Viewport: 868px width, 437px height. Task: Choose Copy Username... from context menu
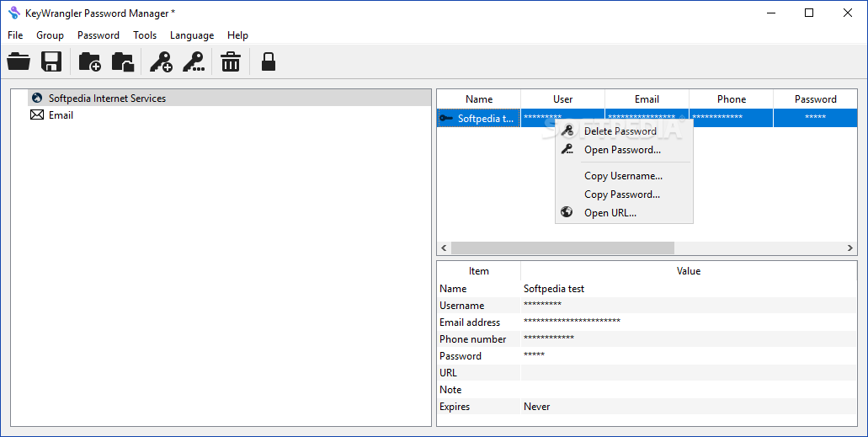coord(624,176)
